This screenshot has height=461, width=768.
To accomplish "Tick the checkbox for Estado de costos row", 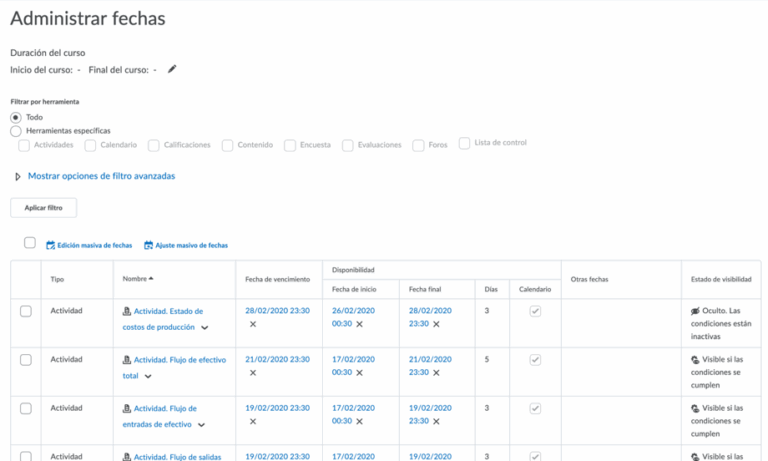I will pyautogui.click(x=26, y=311).
